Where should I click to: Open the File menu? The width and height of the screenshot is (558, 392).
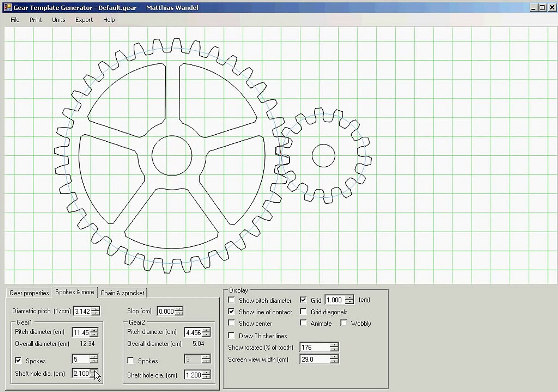(15, 20)
